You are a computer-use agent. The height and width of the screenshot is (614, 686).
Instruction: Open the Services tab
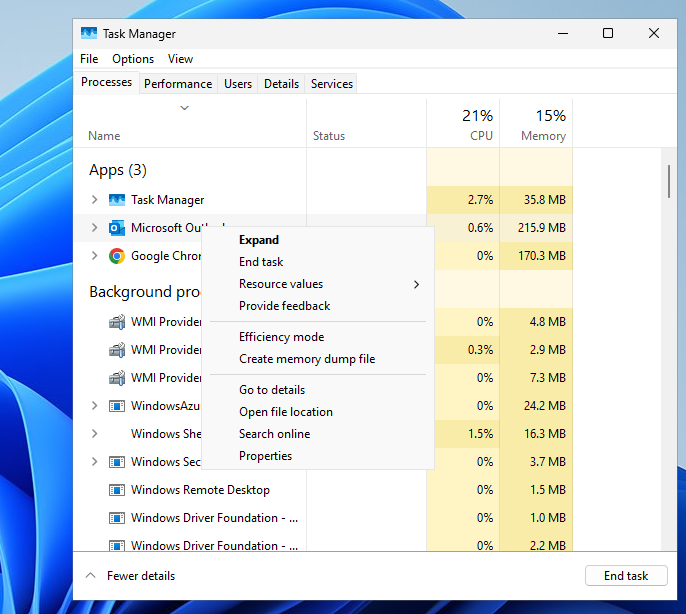coord(332,84)
